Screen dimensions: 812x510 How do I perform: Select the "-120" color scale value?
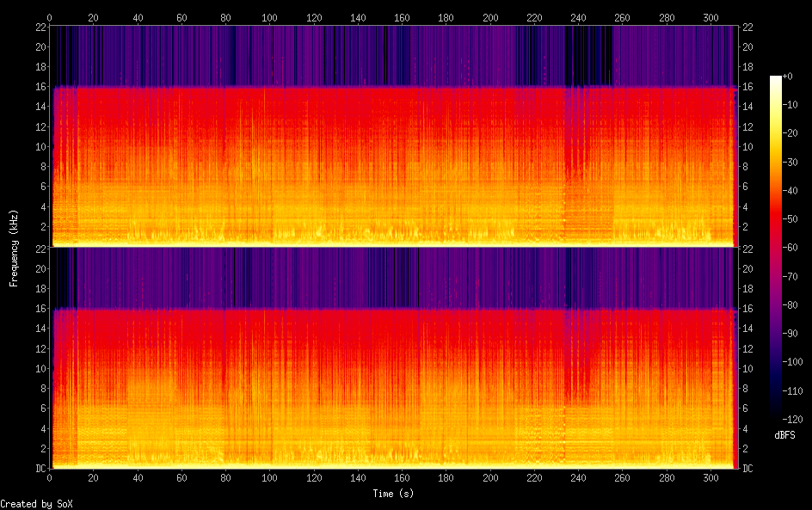[x=792, y=420]
